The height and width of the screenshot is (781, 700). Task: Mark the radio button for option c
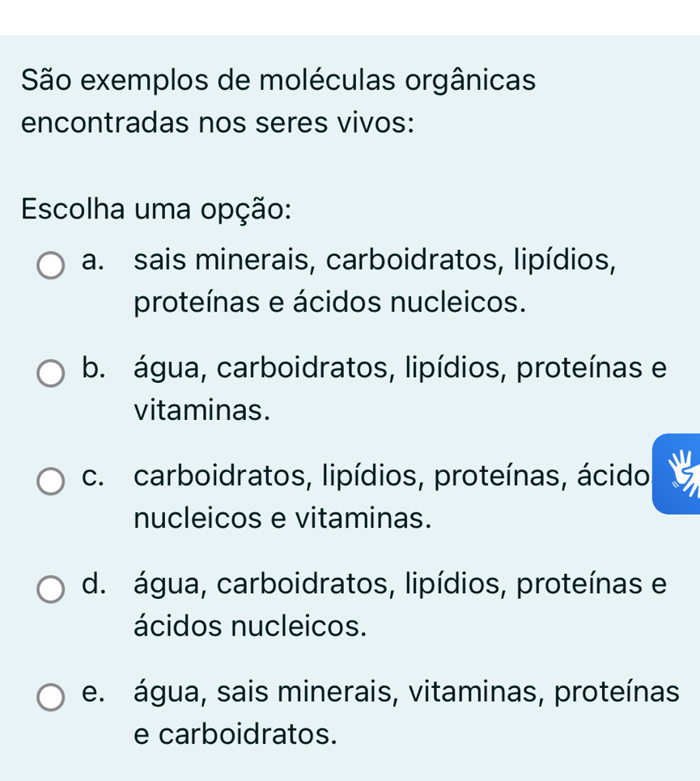pos(51,481)
